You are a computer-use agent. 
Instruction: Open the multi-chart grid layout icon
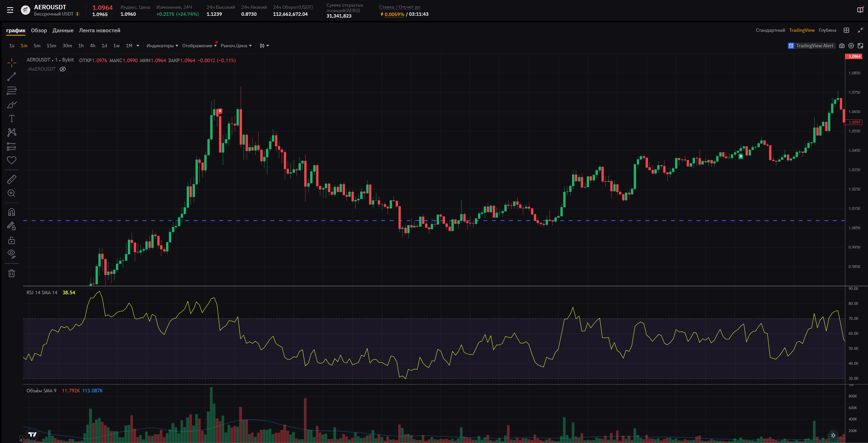pyautogui.click(x=846, y=30)
